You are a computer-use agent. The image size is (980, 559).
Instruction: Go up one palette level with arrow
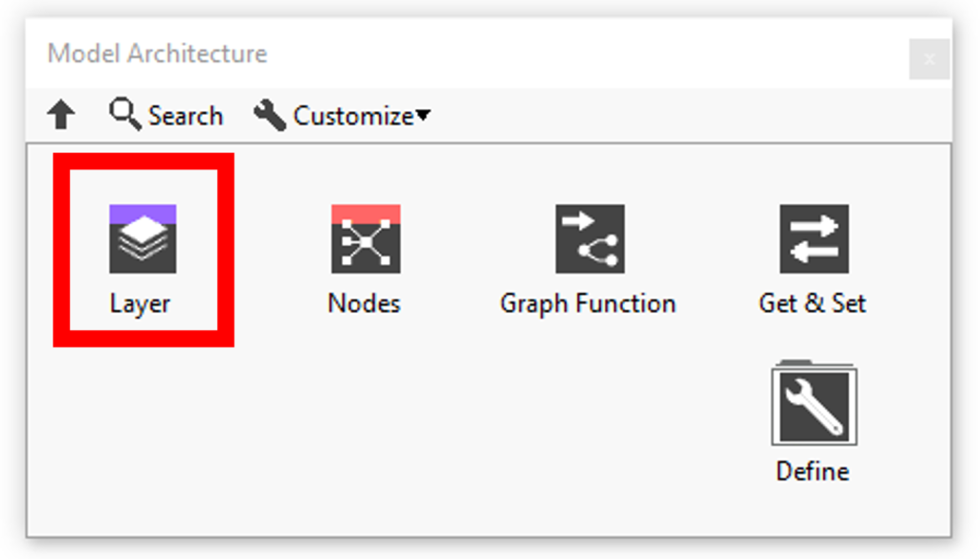tap(60, 115)
